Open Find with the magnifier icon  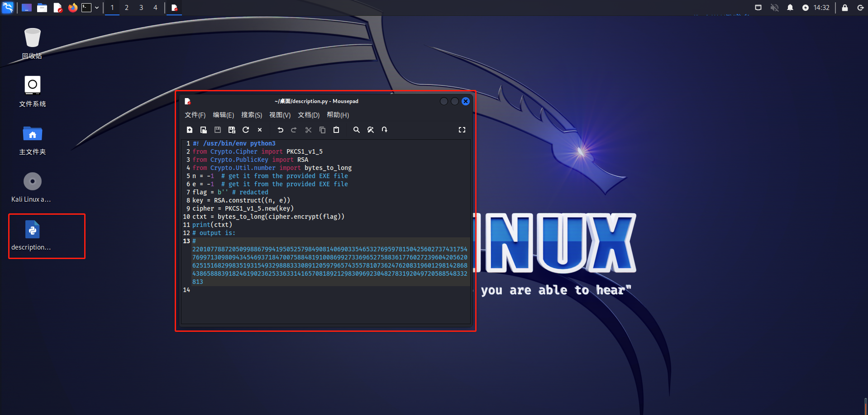click(x=357, y=130)
